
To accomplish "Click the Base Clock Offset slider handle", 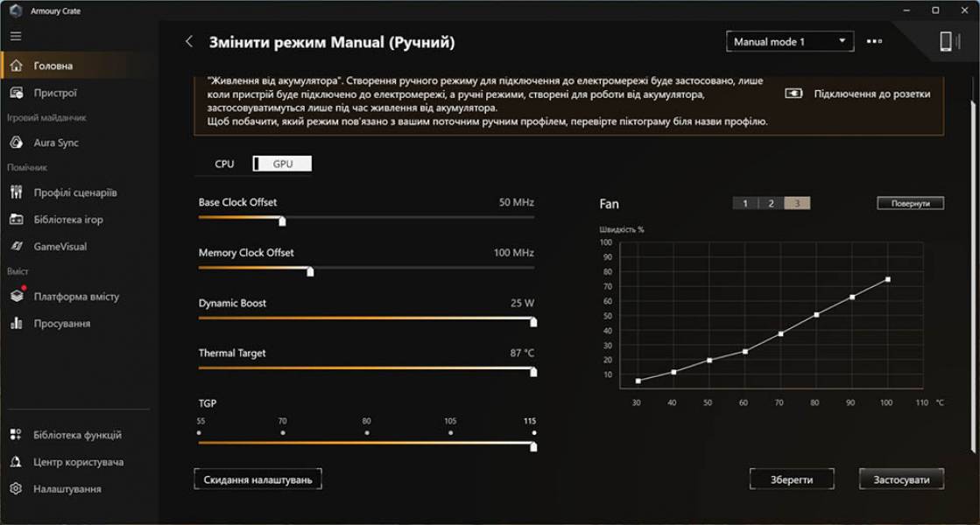I will [282, 221].
